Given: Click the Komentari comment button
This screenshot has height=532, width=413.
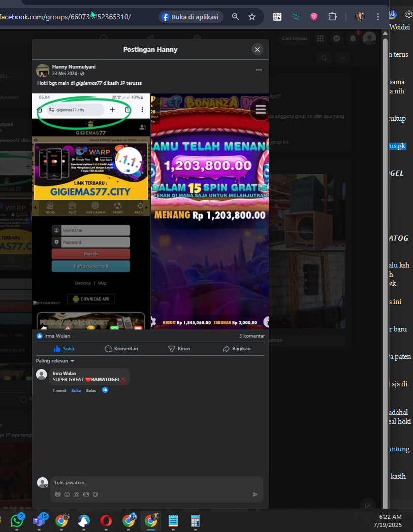Looking at the screenshot, I should pyautogui.click(x=121, y=349).
